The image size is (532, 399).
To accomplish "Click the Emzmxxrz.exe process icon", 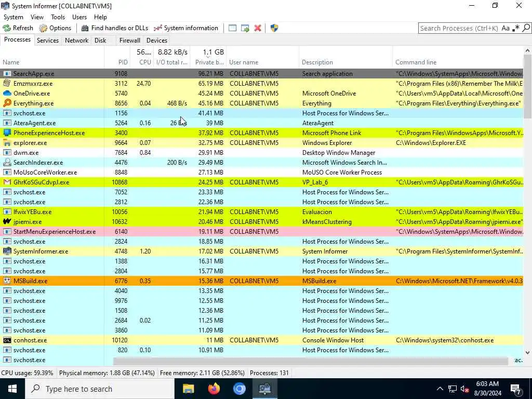I will pyautogui.click(x=7, y=83).
